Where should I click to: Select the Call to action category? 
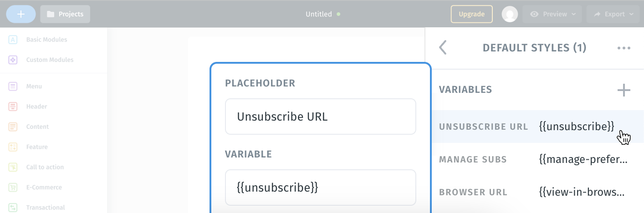pos(45,167)
